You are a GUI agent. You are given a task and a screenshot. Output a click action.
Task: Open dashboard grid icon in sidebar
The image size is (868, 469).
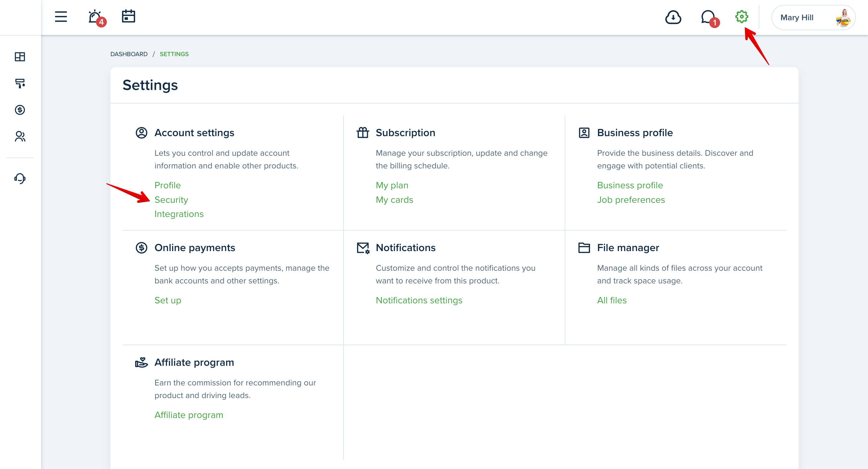[x=20, y=57]
